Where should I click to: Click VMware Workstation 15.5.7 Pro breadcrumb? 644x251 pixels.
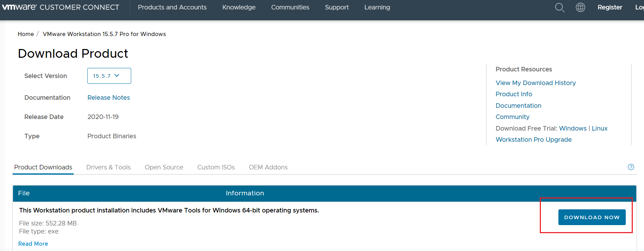104,34
